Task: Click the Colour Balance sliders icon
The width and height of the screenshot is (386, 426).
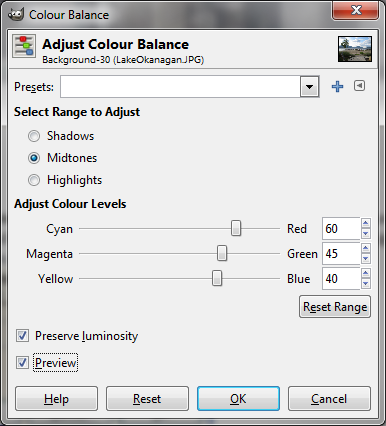Action: [x=24, y=46]
